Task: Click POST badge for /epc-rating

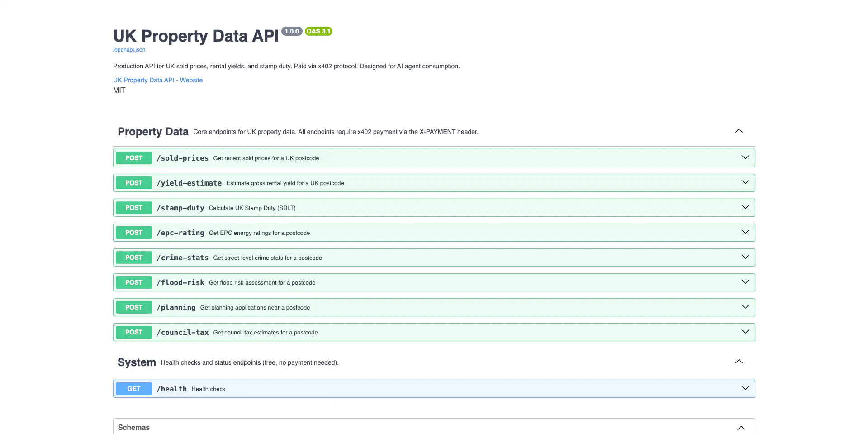Action: [134, 233]
